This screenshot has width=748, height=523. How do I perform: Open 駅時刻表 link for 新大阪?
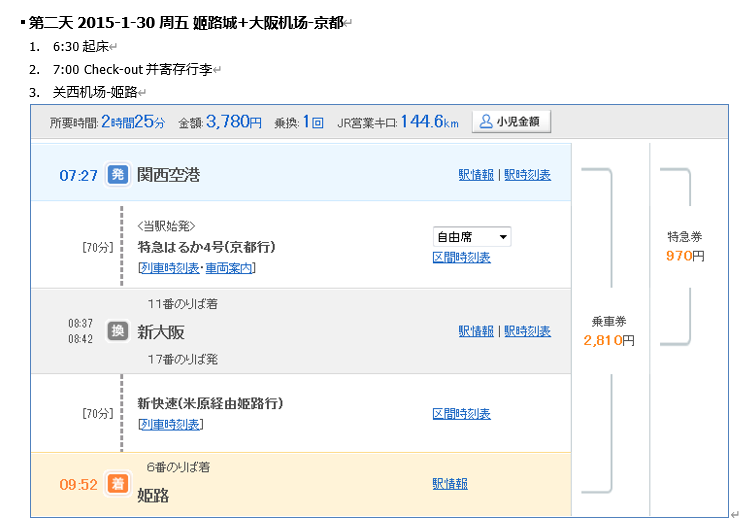point(527,331)
